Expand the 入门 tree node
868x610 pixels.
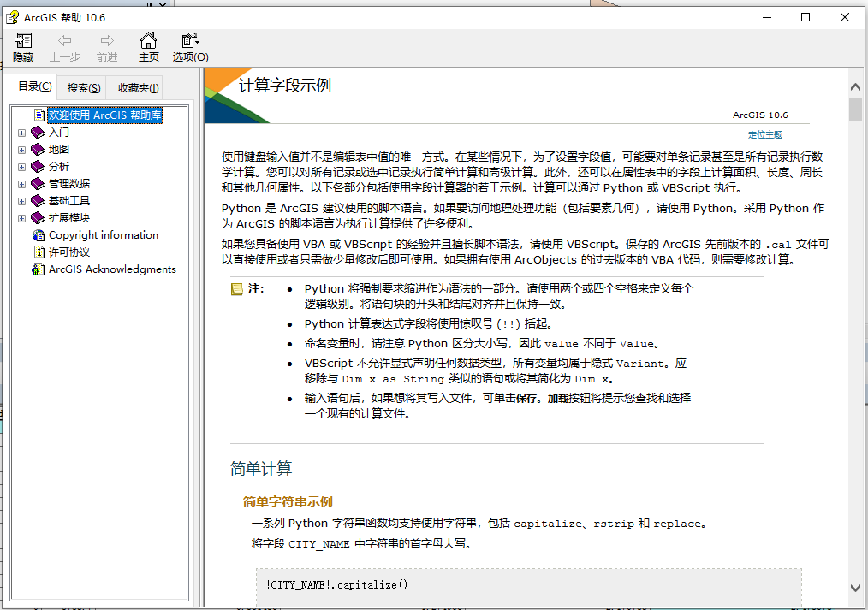point(21,133)
